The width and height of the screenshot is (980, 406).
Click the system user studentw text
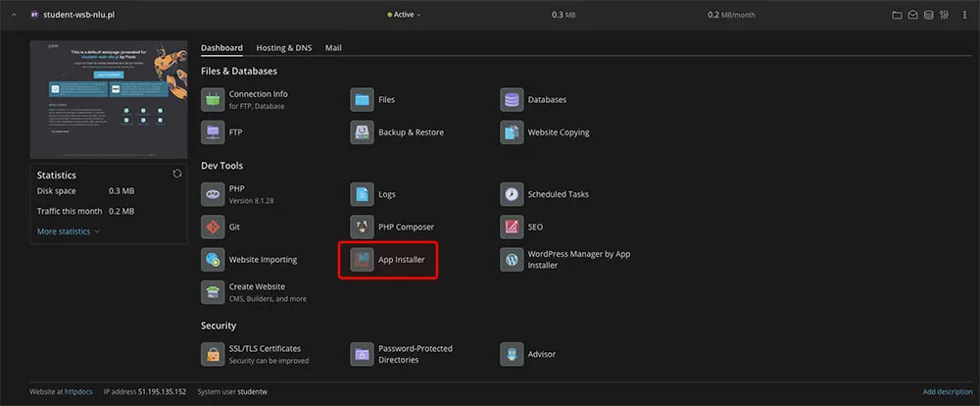coord(253,391)
